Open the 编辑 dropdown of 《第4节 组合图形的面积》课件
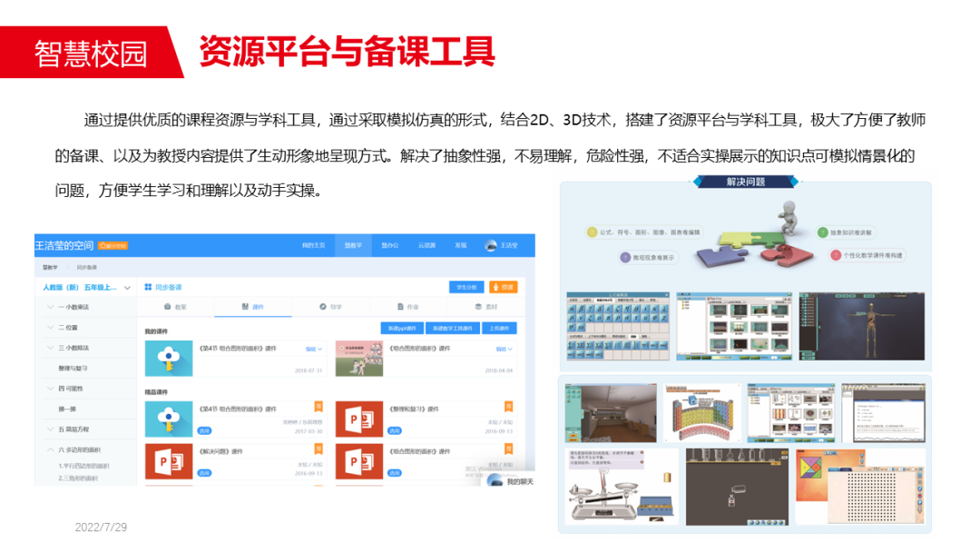980x552 pixels. (x=314, y=350)
